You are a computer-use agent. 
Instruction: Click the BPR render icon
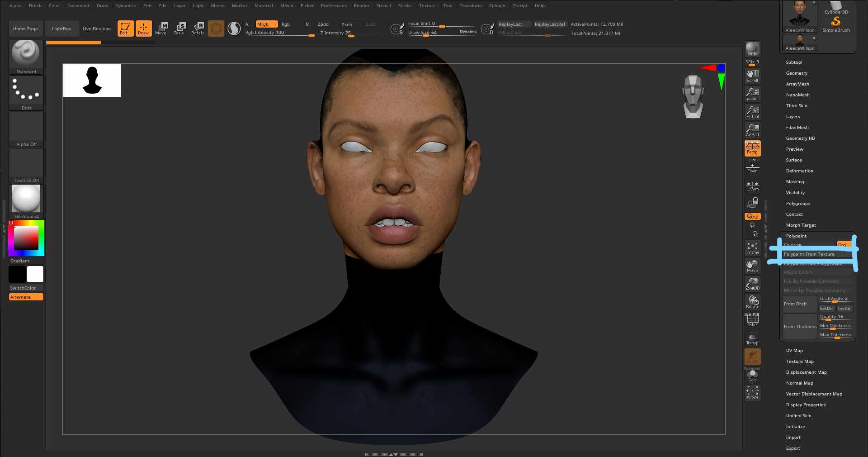click(752, 49)
